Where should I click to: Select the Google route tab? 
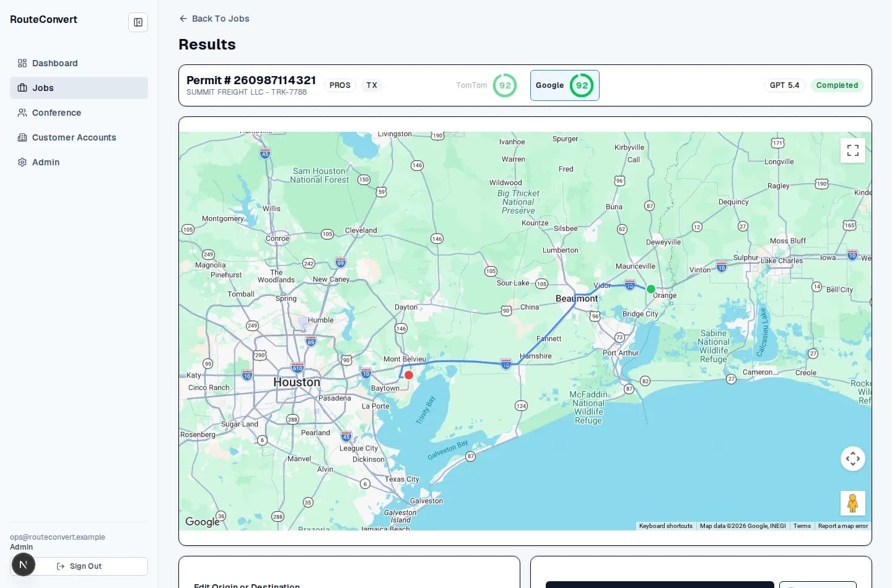coord(565,85)
